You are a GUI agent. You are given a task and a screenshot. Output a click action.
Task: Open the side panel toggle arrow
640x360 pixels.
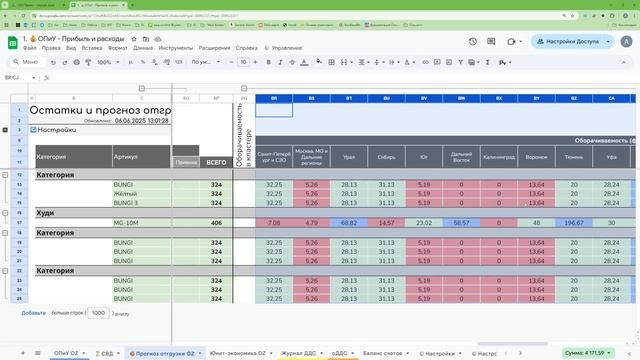point(630,353)
